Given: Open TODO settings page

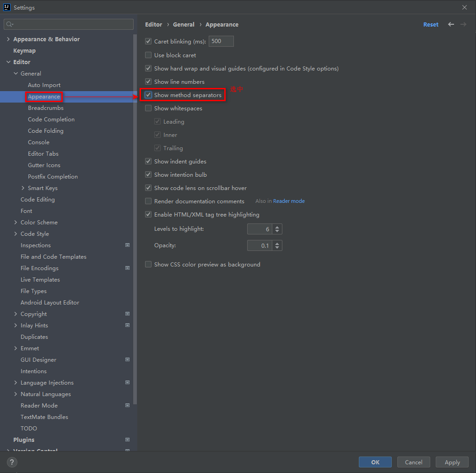Looking at the screenshot, I should 29,428.
